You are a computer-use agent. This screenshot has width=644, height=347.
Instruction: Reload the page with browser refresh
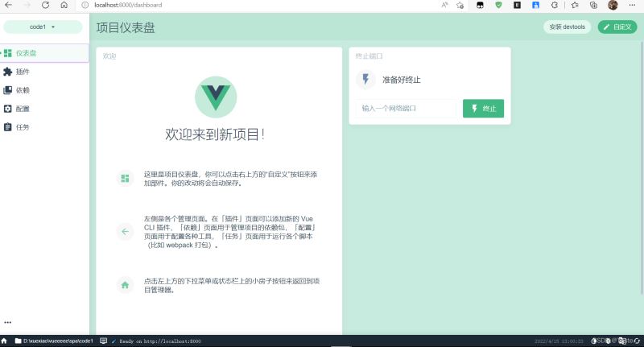click(x=45, y=5)
